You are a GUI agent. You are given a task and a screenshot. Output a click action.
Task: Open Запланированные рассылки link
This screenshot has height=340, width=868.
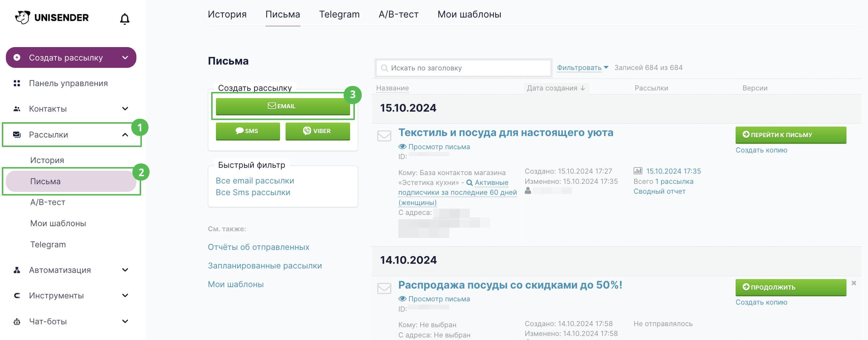coord(265,266)
